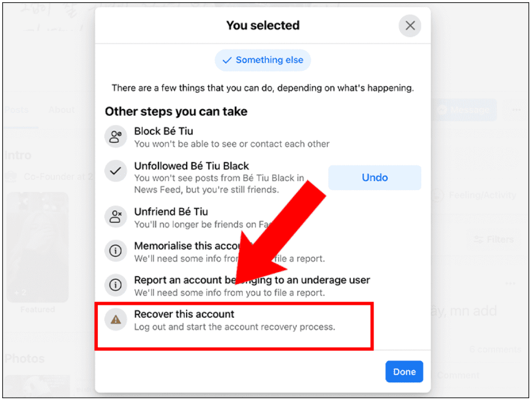This screenshot has height=401, width=532.
Task: Open the About tab on profile
Action: 61,110
